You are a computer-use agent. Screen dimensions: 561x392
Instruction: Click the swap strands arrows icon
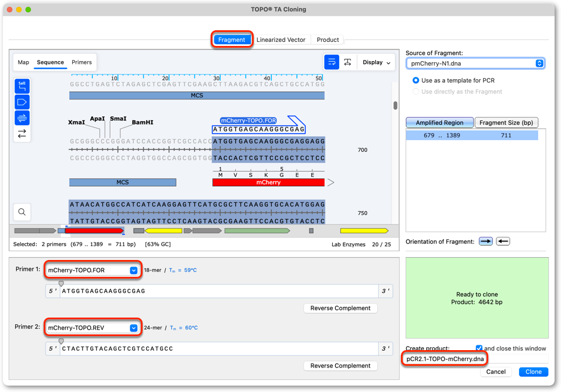click(x=22, y=133)
